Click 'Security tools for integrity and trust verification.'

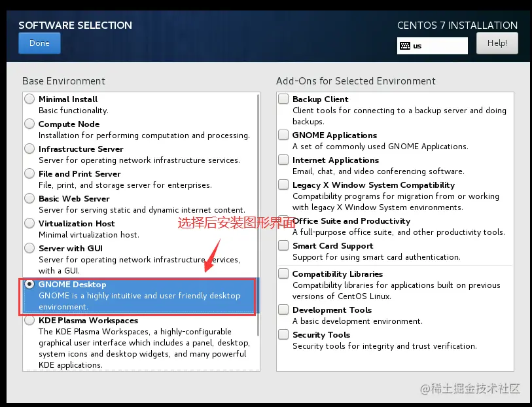pyautogui.click(x=384, y=346)
